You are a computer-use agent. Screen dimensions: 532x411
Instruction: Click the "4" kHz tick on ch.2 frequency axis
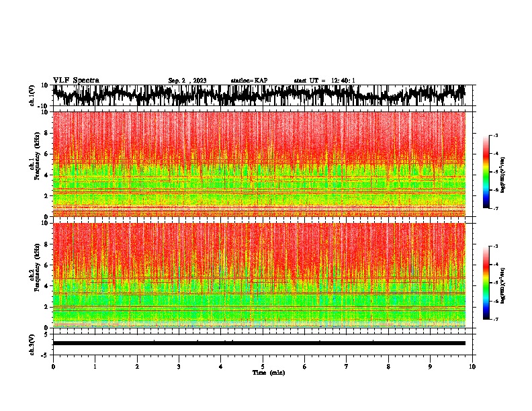[47, 286]
